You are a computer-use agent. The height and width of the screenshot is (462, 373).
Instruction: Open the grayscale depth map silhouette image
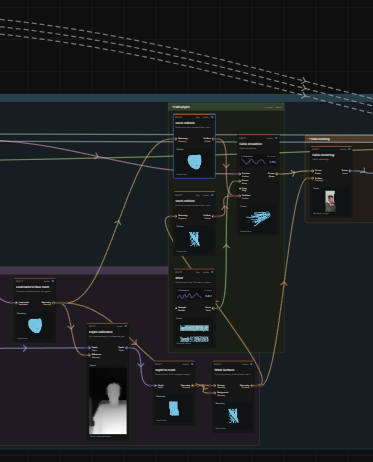point(108,401)
